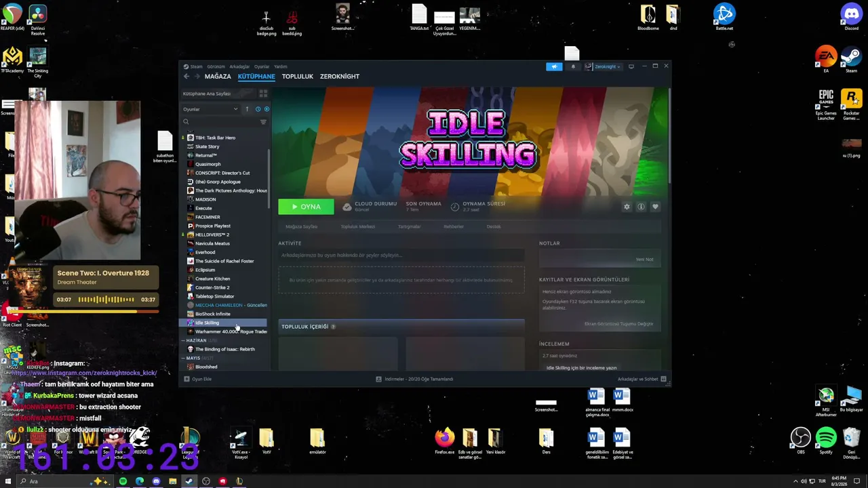The height and width of the screenshot is (488, 868).
Task: Click the help icon beside Topluluk İçeriği
Action: 333,327
